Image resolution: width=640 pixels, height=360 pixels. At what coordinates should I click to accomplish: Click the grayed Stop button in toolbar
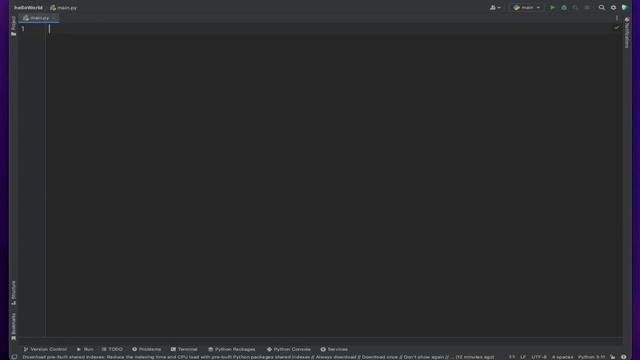[587, 7]
